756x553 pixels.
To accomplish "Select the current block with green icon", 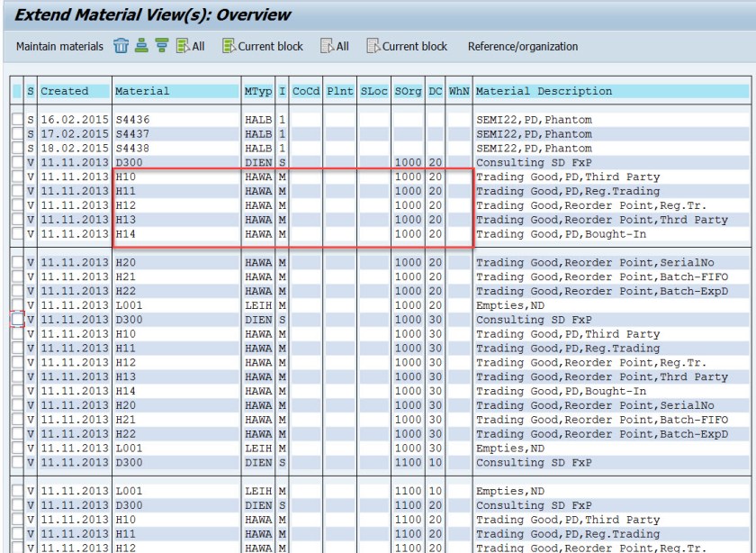I will [262, 46].
